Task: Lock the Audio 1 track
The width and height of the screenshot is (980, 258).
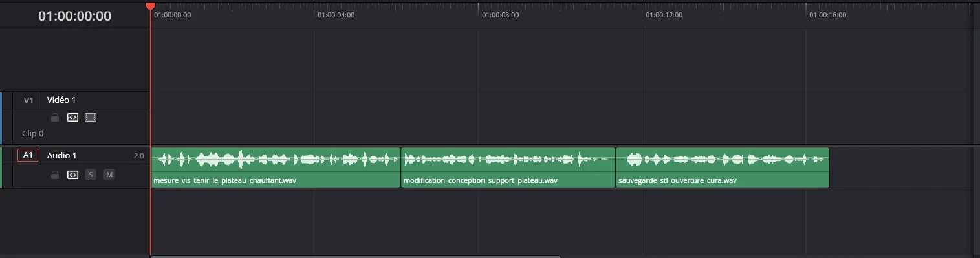Action: (x=55, y=175)
